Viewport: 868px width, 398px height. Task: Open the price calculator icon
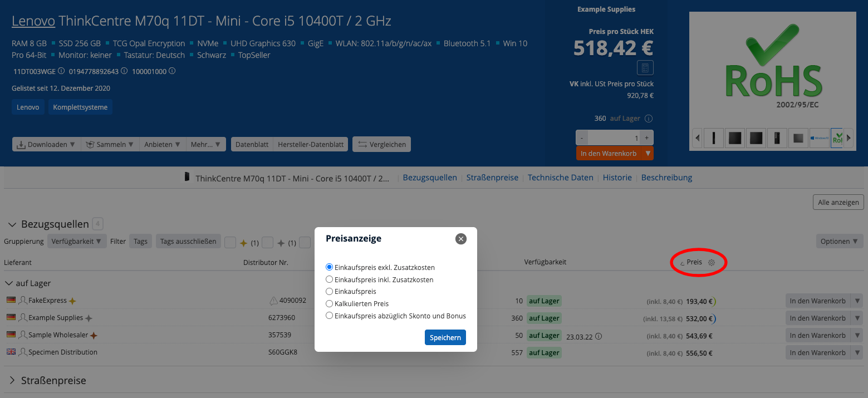tap(645, 68)
